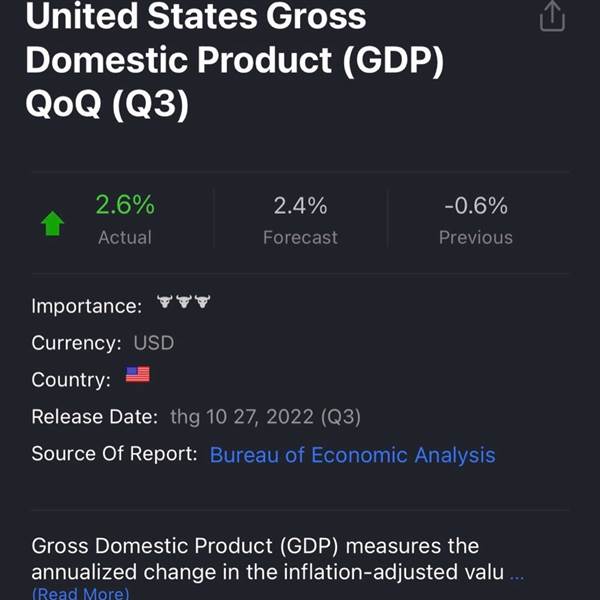Open the Bureau of Economic Analysis link
The width and height of the screenshot is (600, 600).
pos(352,455)
